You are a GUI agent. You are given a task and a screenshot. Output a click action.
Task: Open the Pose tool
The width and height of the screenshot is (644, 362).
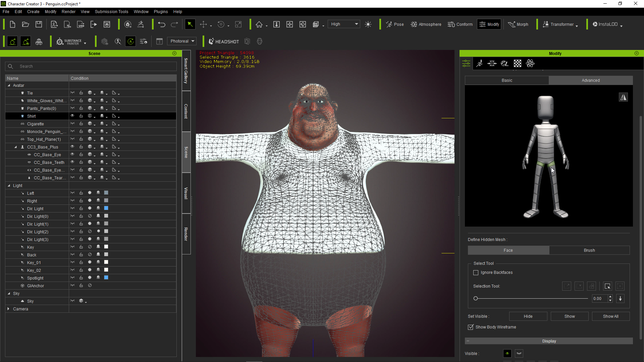395,24
